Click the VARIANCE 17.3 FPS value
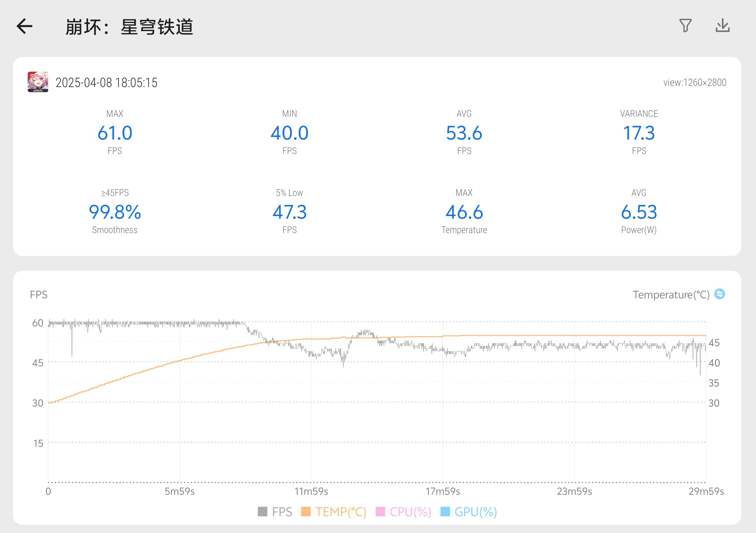 [x=639, y=133]
